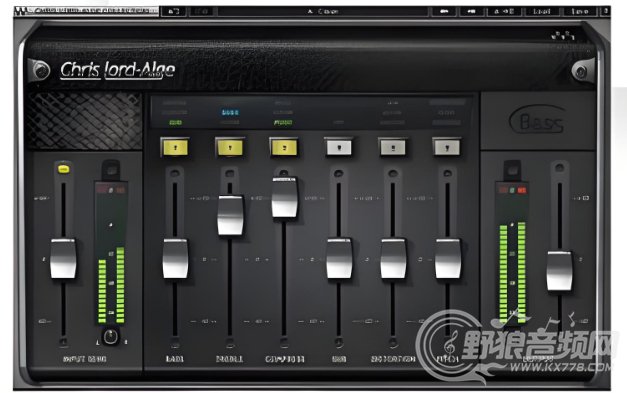The width and height of the screenshot is (627, 393).
Task: Select the green highlighted mode in Compress column display
Action: click(x=283, y=122)
